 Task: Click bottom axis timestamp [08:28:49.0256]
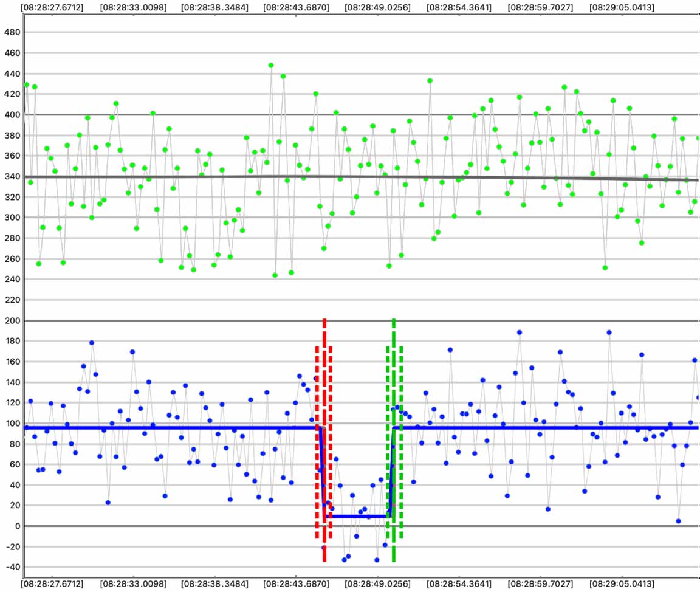tap(378, 583)
